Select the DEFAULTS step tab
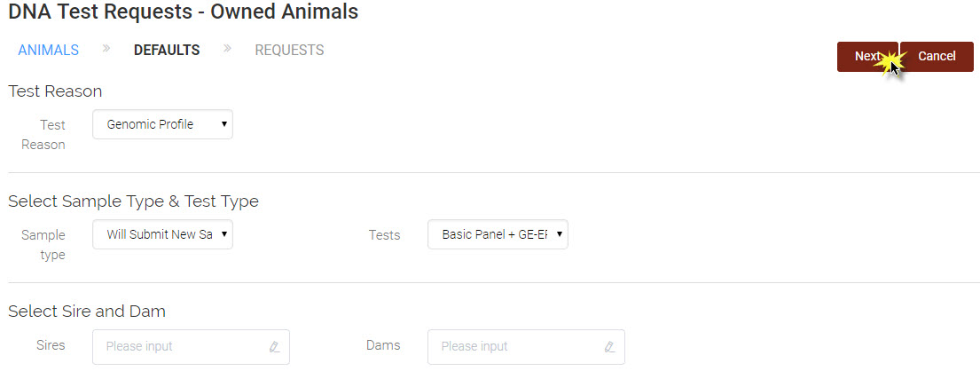Viewport: 980px width, 371px height. [x=167, y=50]
